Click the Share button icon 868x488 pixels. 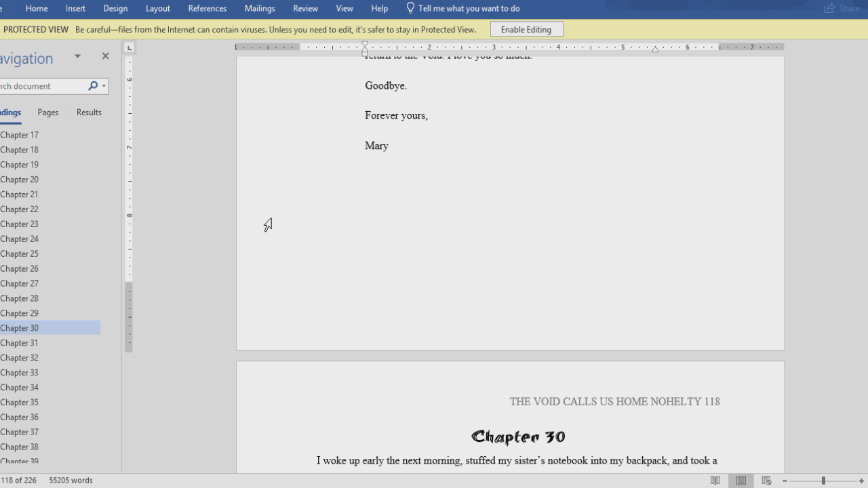click(x=829, y=8)
